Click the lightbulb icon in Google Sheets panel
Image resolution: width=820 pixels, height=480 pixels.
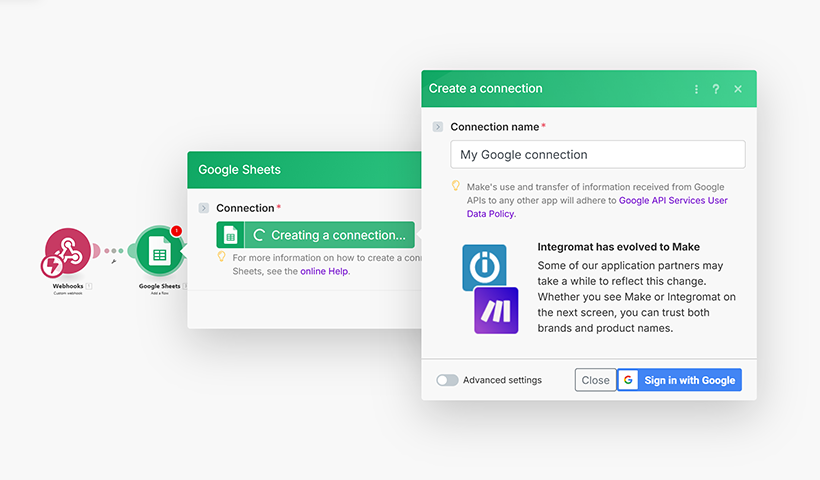click(222, 257)
